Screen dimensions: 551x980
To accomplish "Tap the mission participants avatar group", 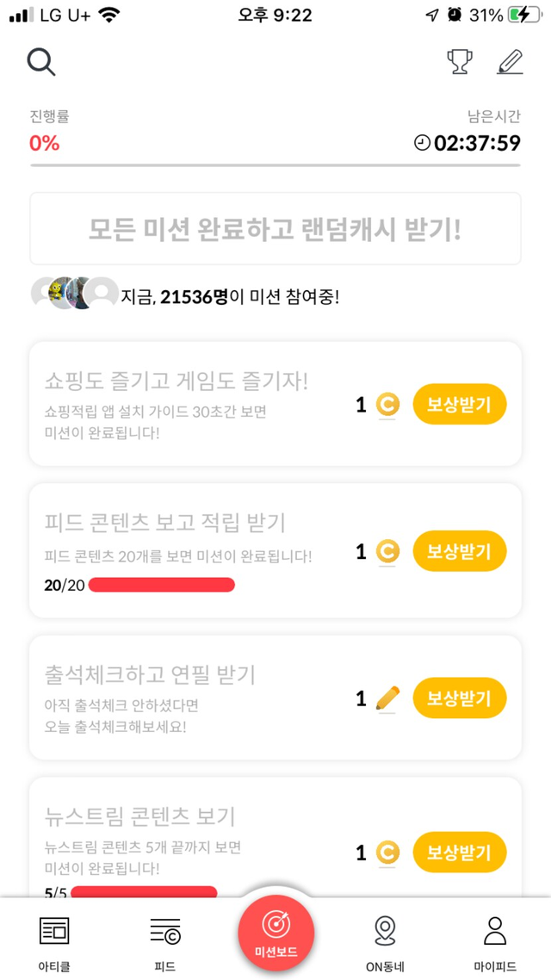I will (74, 295).
